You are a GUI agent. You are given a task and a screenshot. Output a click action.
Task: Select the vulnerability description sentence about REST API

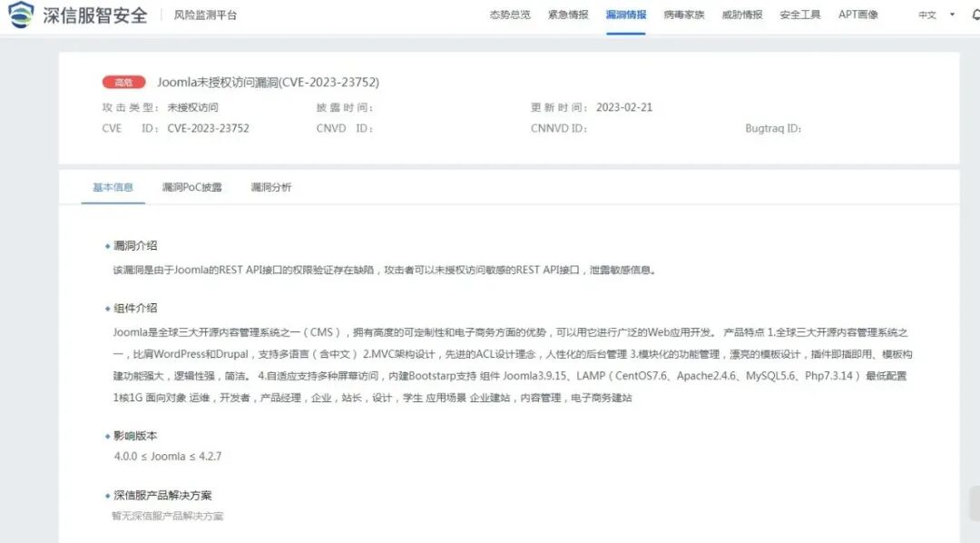(384, 271)
